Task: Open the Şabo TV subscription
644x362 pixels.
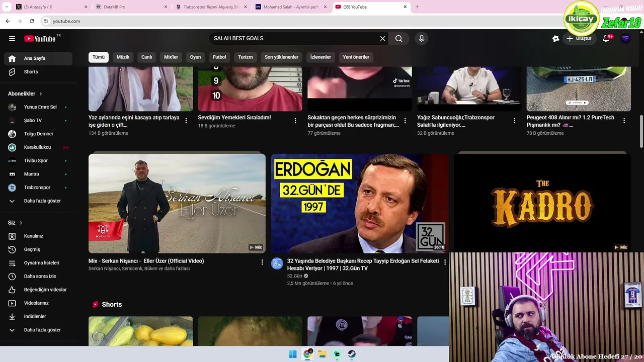Action: click(38, 121)
